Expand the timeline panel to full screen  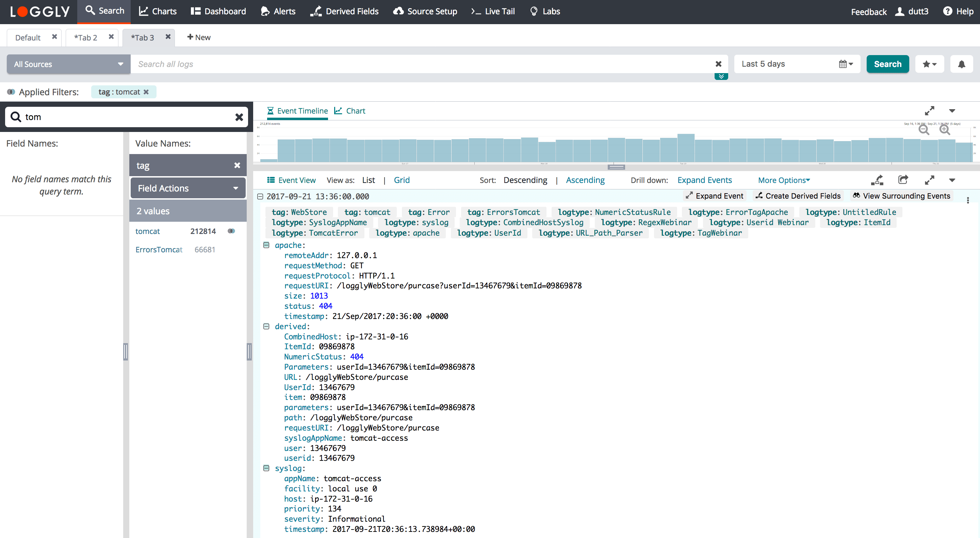pos(929,111)
